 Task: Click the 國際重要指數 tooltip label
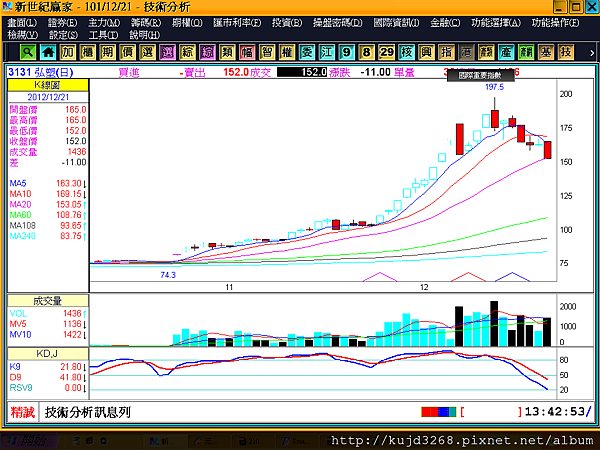[x=481, y=75]
